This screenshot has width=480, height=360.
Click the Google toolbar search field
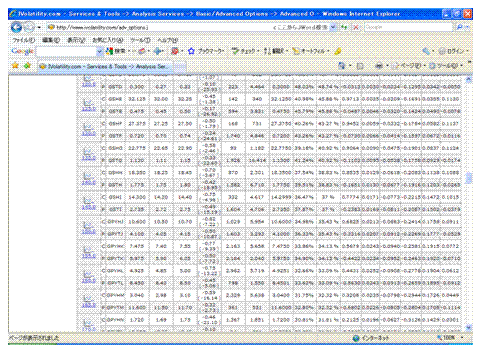(66, 52)
